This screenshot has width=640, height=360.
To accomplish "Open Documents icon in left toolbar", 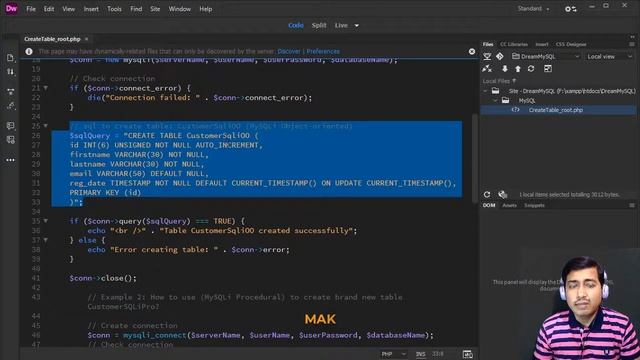I will [10, 58].
